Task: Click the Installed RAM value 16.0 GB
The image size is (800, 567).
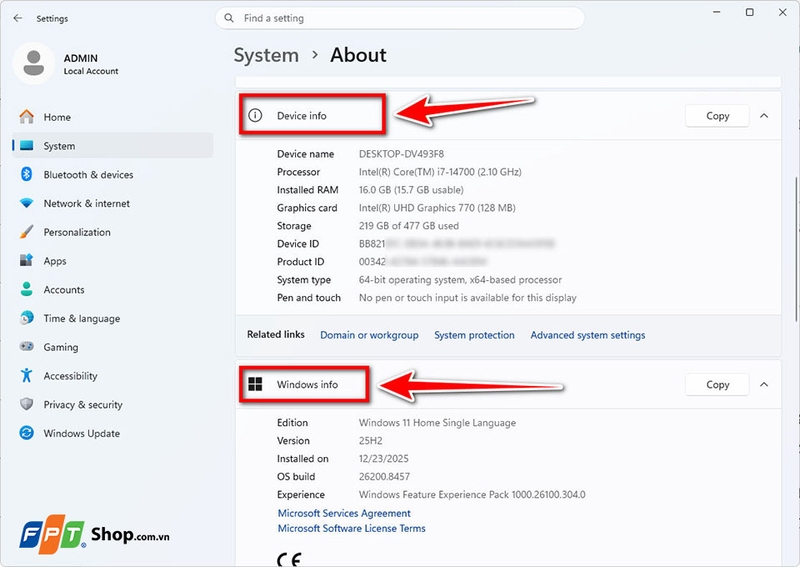Action: click(411, 190)
